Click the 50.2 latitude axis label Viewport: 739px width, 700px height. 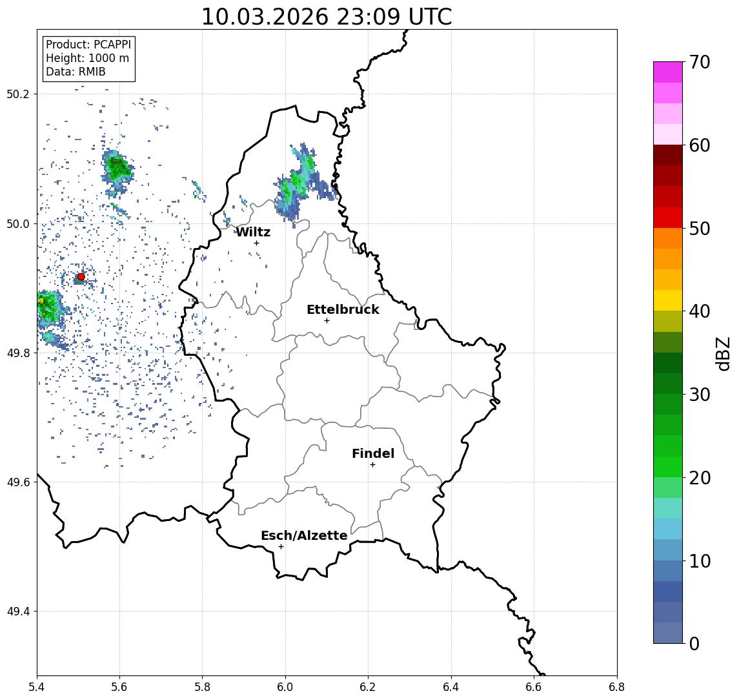[x=17, y=94]
